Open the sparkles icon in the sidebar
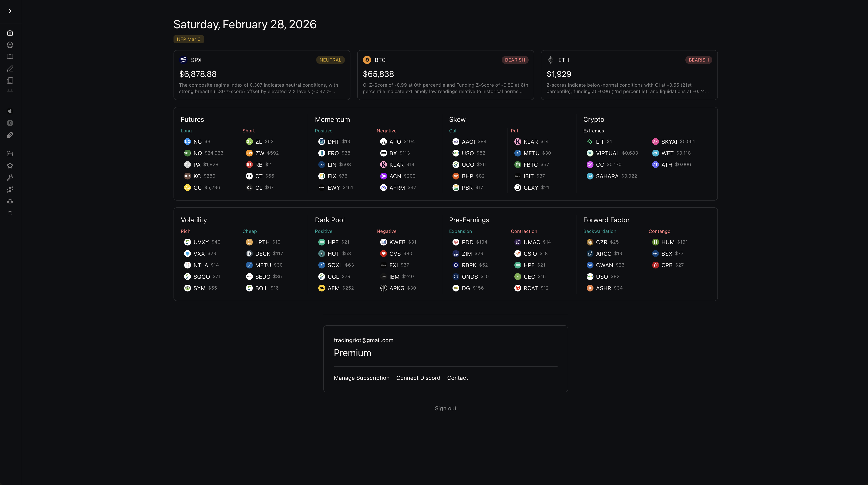The image size is (868, 485). pos(10,189)
